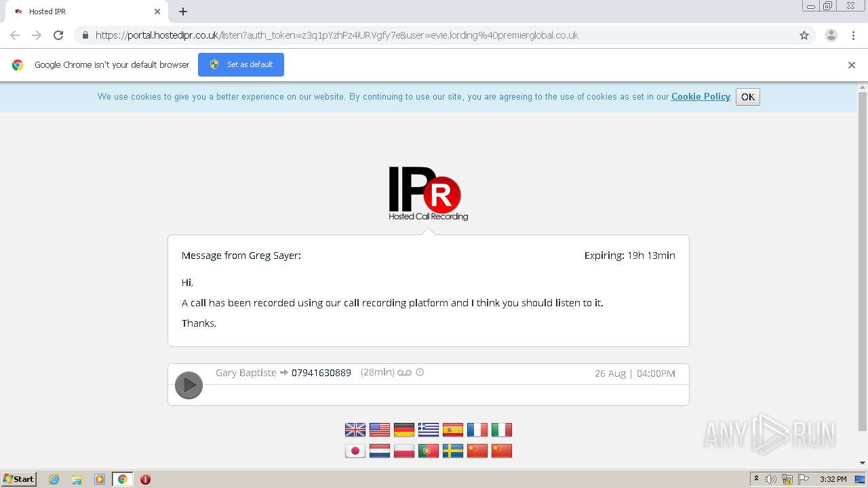Viewport: 868px width, 488px height.
Task: Reload the current page
Action: 58,35
